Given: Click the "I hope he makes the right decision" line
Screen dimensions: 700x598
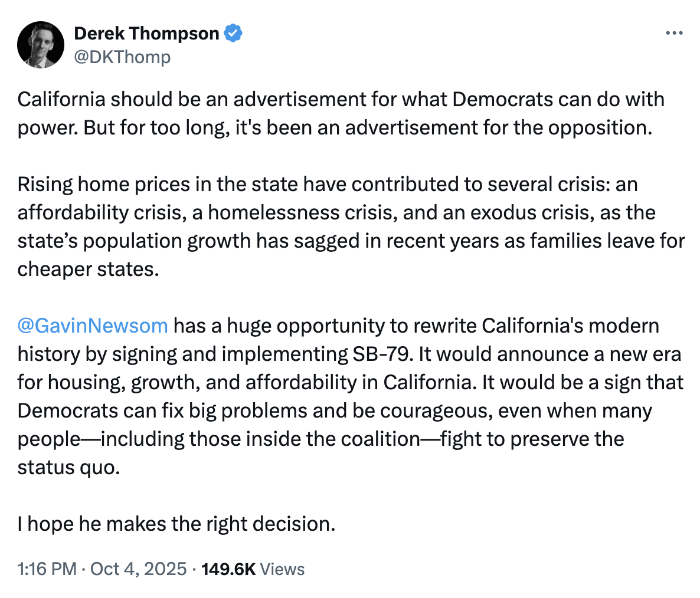Looking at the screenshot, I should tap(176, 524).
